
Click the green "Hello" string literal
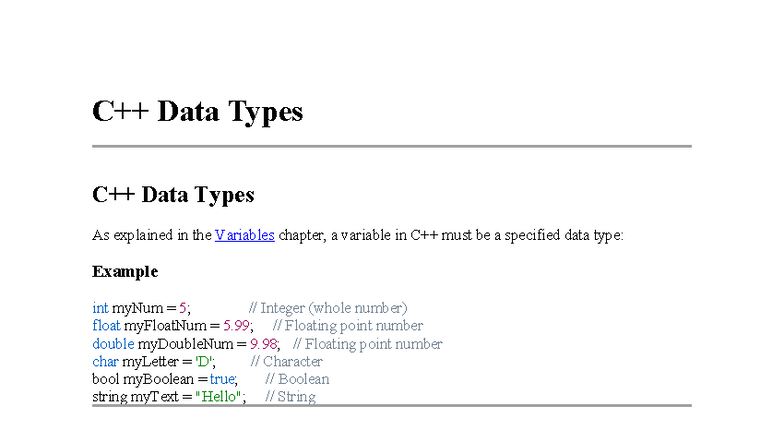219,397
